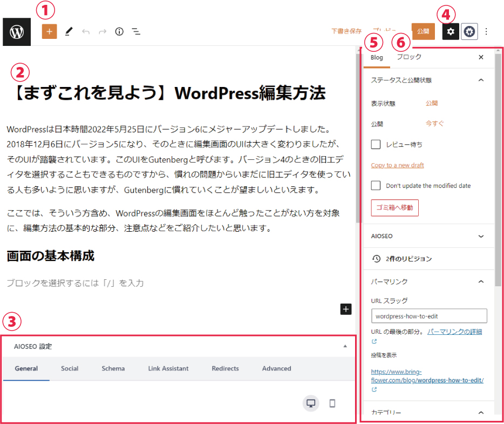Click 今すぐ publish time value
Screen dimensions: 504x424
(x=434, y=124)
